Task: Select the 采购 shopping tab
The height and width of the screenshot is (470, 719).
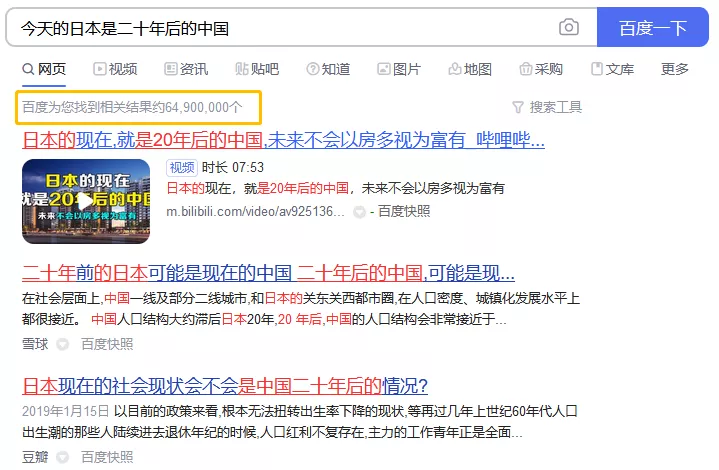Action: click(x=541, y=69)
